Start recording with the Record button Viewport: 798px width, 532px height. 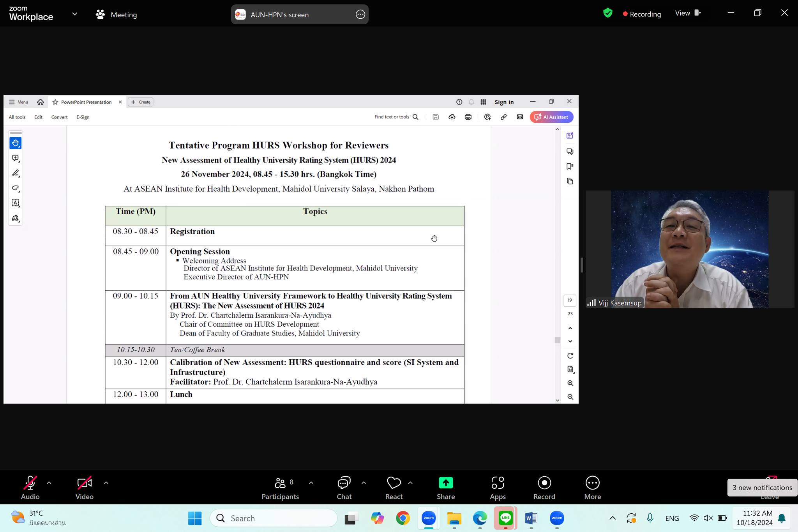544,488
